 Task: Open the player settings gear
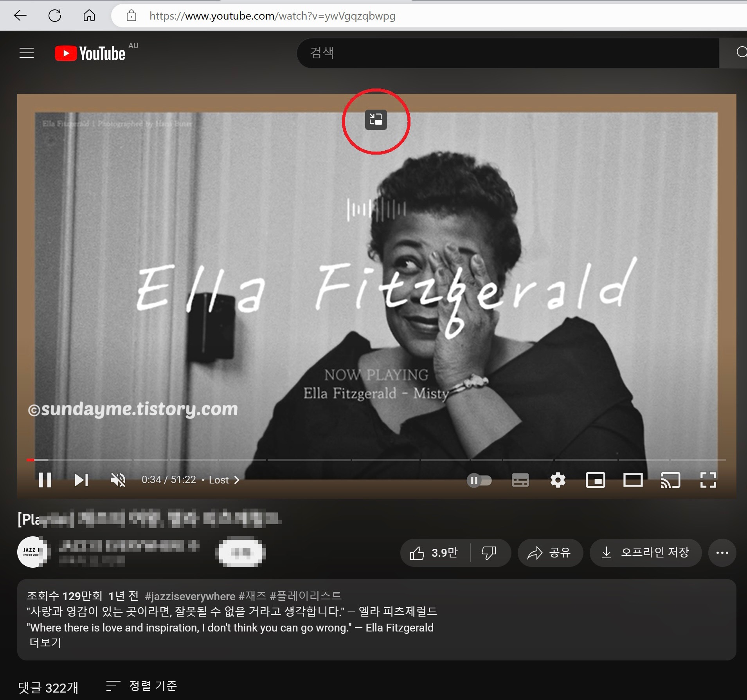coord(558,480)
